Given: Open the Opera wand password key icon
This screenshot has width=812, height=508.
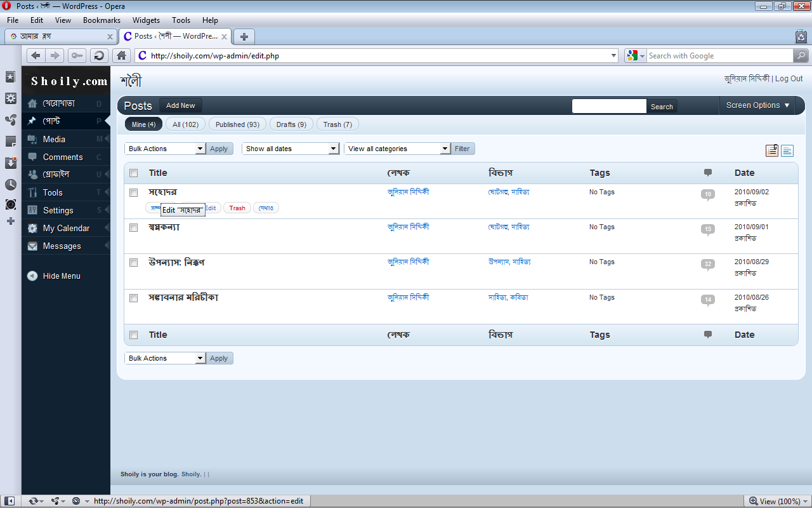Looking at the screenshot, I should click(x=77, y=56).
